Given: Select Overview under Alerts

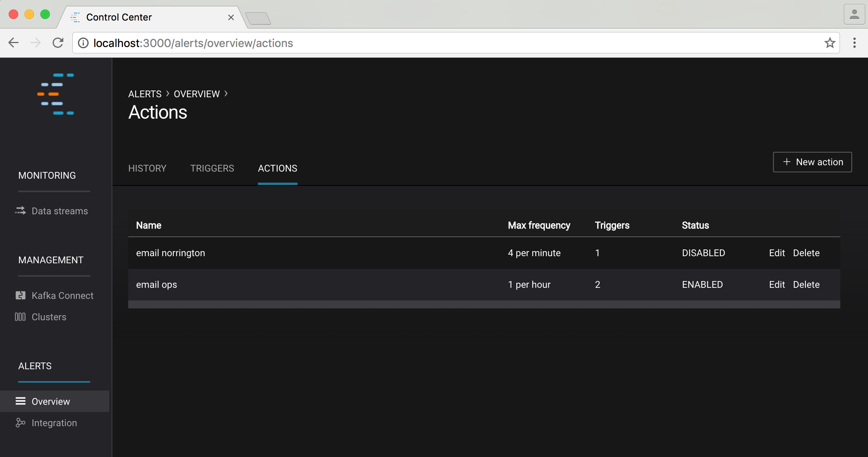Looking at the screenshot, I should (51, 402).
